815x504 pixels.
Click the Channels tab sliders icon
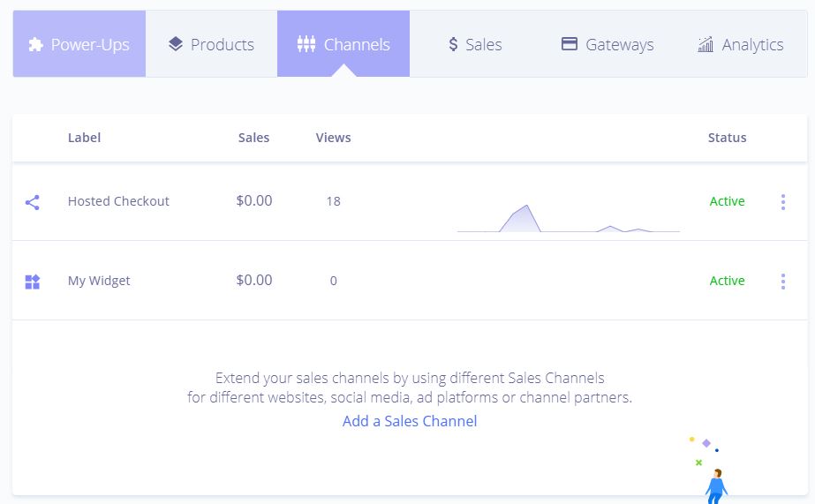(x=306, y=44)
